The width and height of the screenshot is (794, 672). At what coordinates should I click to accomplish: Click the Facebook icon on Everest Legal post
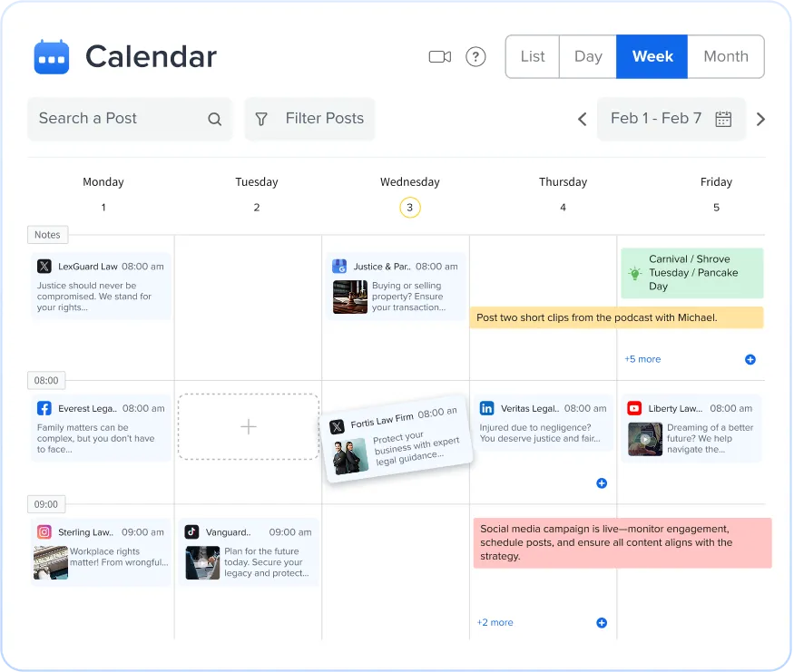pos(44,408)
